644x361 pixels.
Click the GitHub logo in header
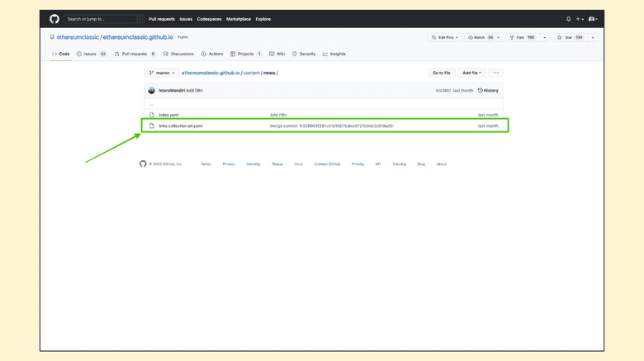(54, 19)
